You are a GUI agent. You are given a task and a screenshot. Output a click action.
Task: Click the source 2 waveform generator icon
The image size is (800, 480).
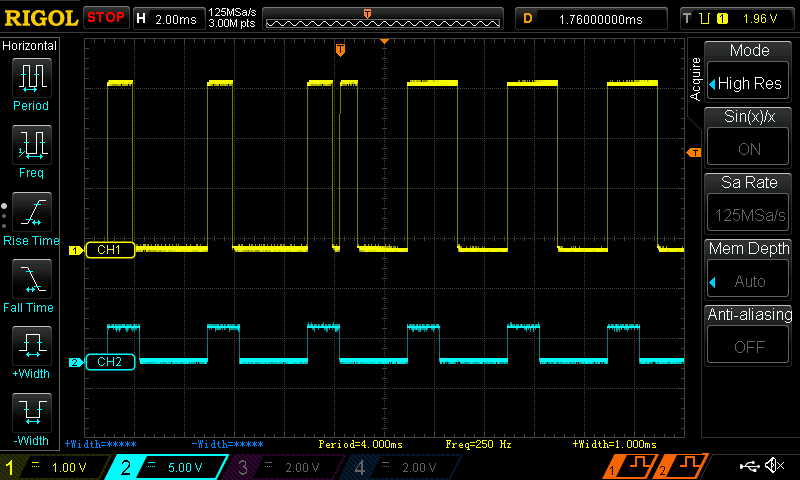681,466
